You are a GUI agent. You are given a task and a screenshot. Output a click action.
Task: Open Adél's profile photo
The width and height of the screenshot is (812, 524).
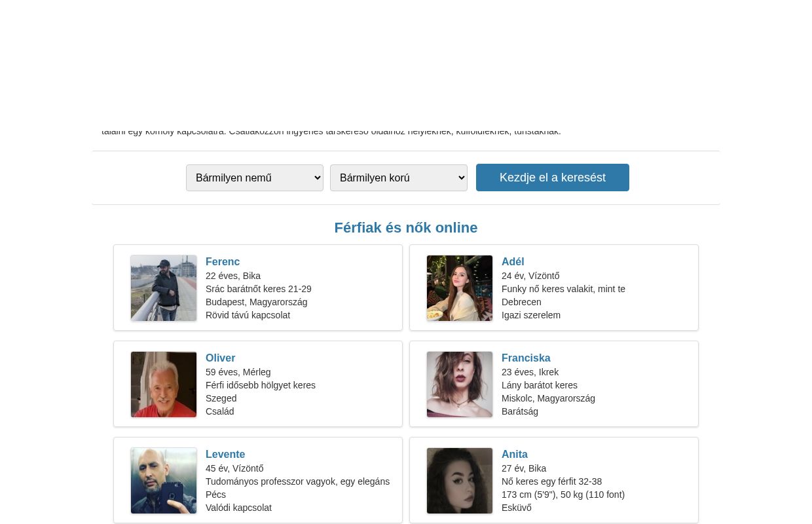[460, 288]
